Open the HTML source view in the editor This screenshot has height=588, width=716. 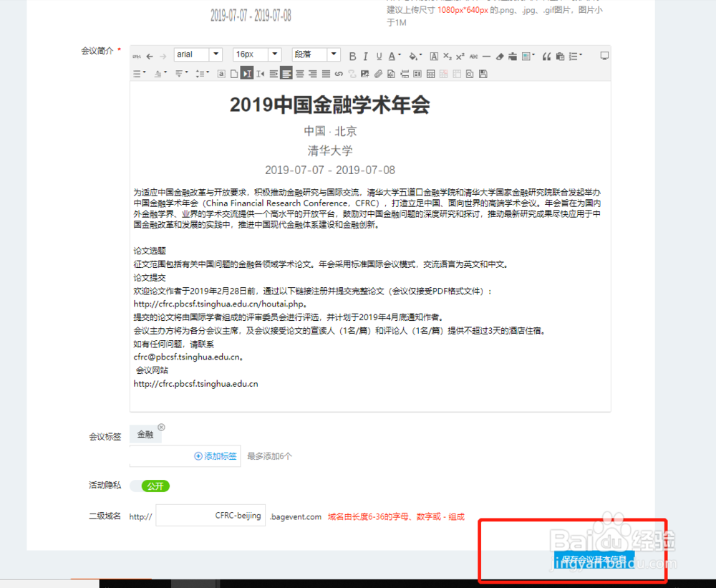(x=137, y=56)
